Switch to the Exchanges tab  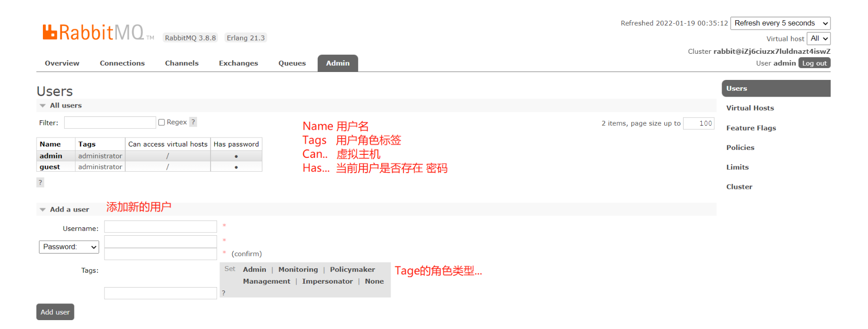[239, 63]
